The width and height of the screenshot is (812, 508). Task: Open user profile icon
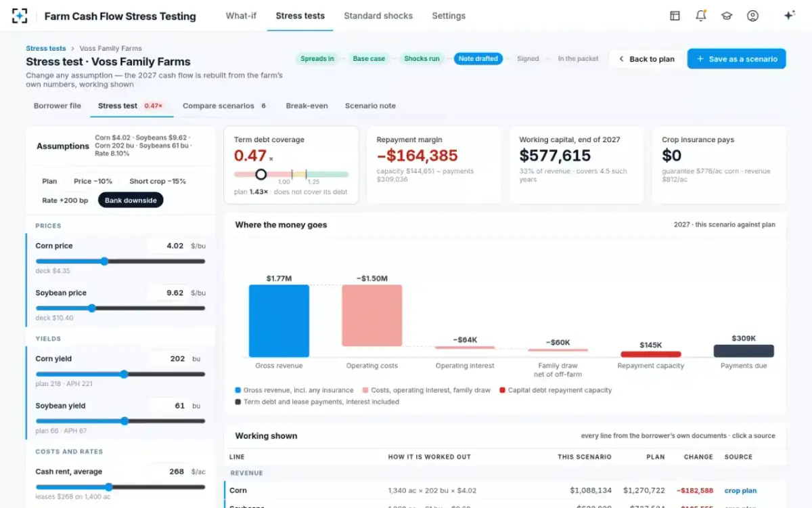[752, 16]
